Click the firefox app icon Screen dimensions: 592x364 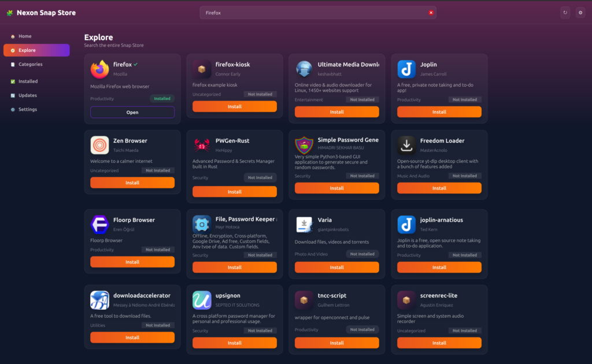pyautogui.click(x=99, y=69)
